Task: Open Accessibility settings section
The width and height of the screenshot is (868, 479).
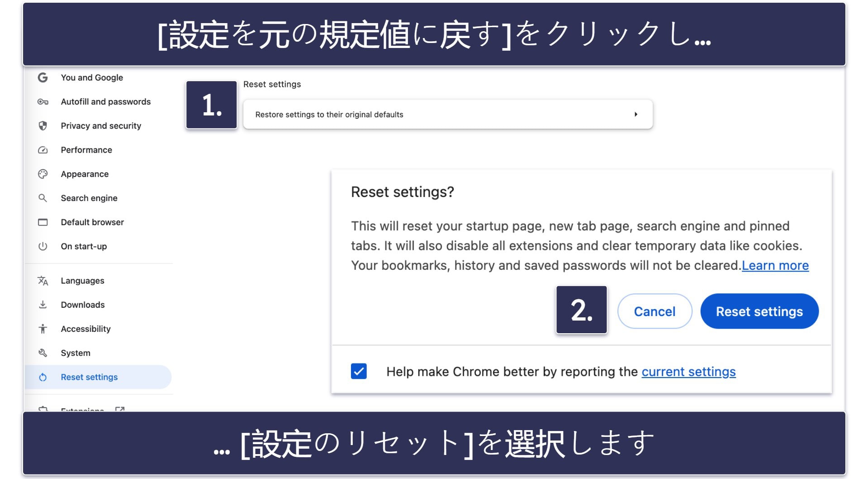Action: coord(85,329)
